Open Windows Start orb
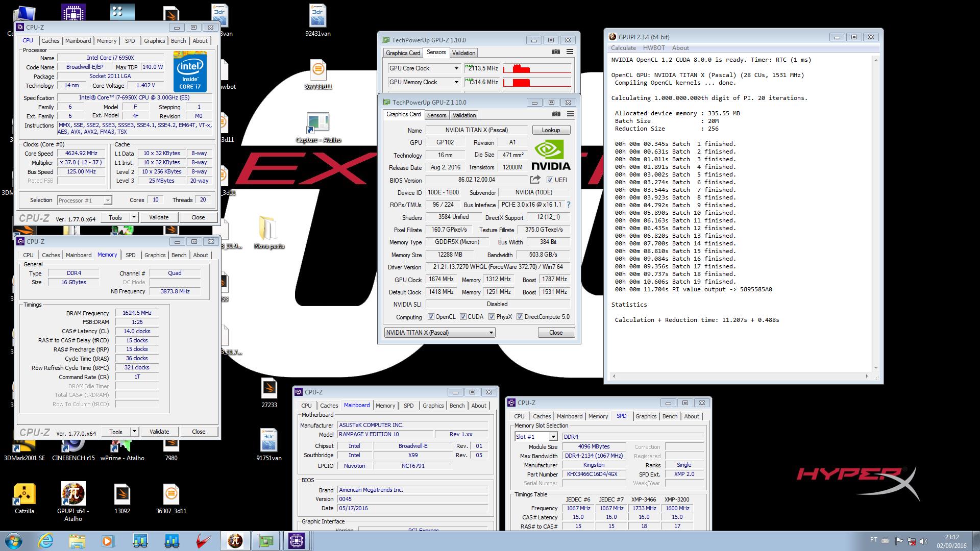The image size is (980, 551). (x=14, y=541)
